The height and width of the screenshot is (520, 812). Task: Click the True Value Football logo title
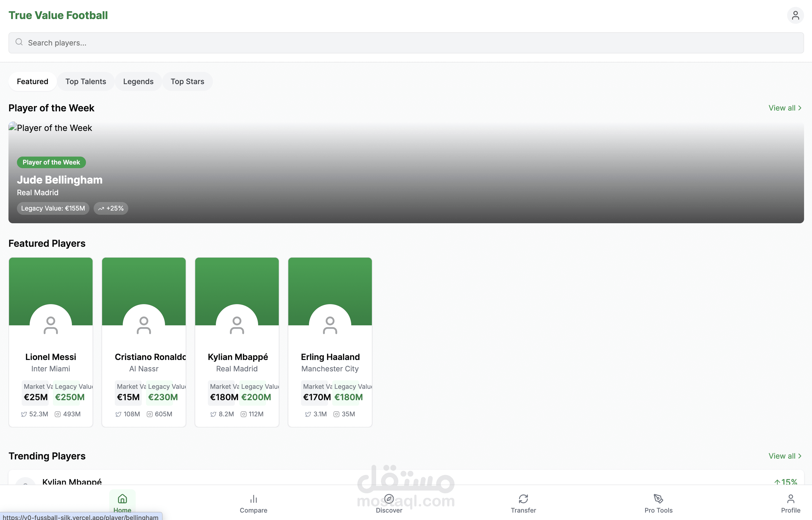tap(58, 15)
